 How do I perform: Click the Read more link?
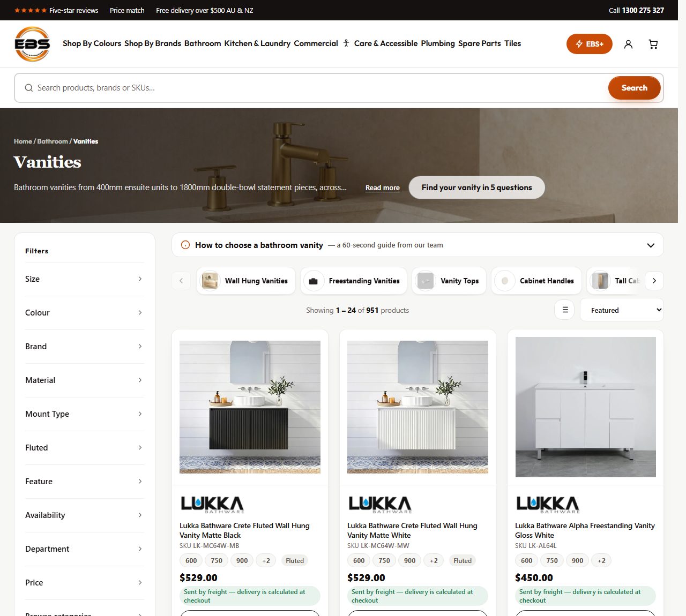tap(383, 188)
